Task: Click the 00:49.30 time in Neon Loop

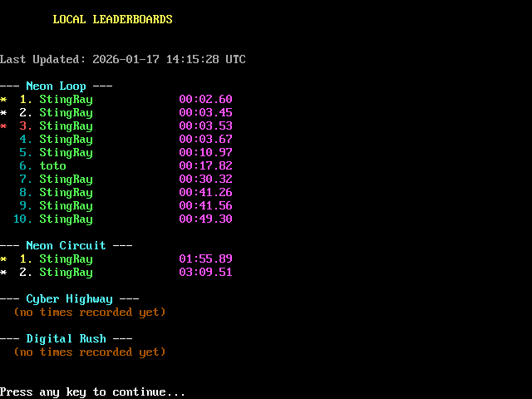Action: tap(205, 219)
